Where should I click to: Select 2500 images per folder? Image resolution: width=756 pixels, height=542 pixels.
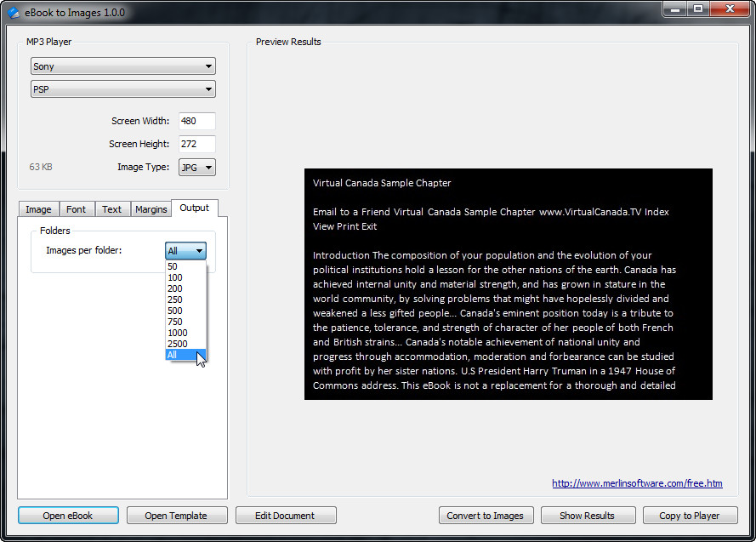click(x=185, y=345)
